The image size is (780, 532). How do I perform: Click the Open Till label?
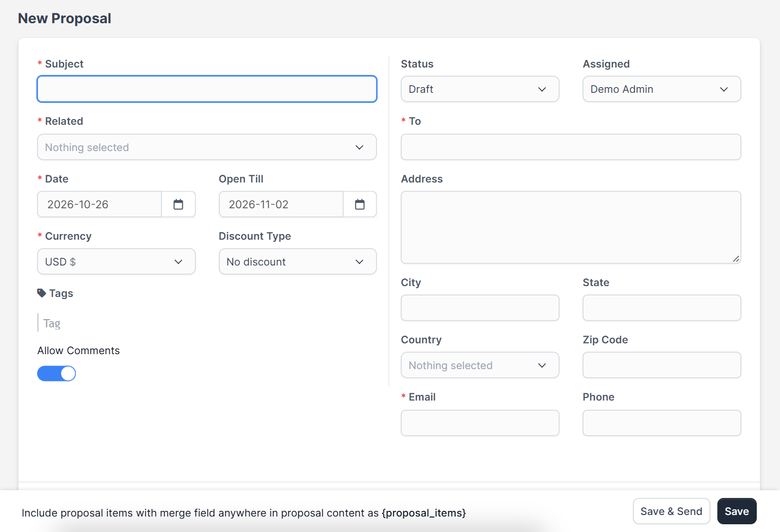pos(241,179)
